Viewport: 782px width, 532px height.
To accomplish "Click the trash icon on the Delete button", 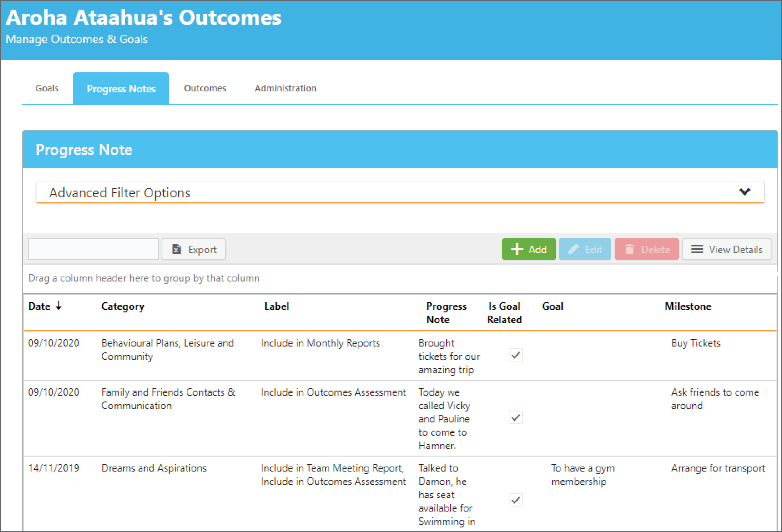I will point(630,249).
